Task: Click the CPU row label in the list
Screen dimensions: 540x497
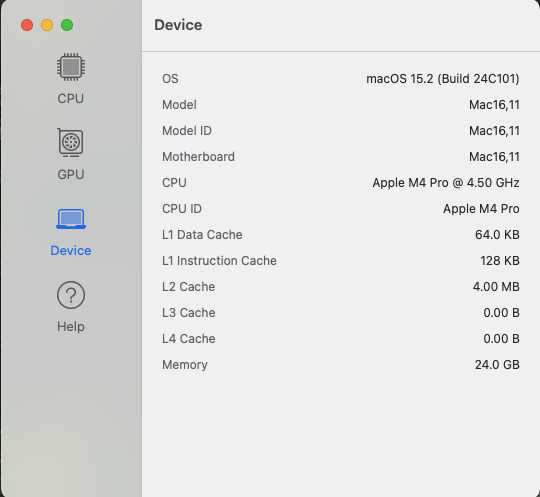Action: tap(174, 183)
